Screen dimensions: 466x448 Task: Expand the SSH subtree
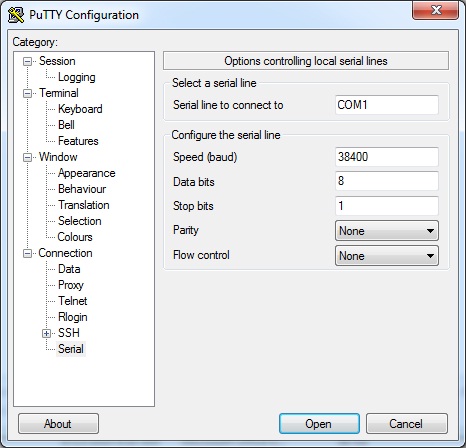coord(46,333)
